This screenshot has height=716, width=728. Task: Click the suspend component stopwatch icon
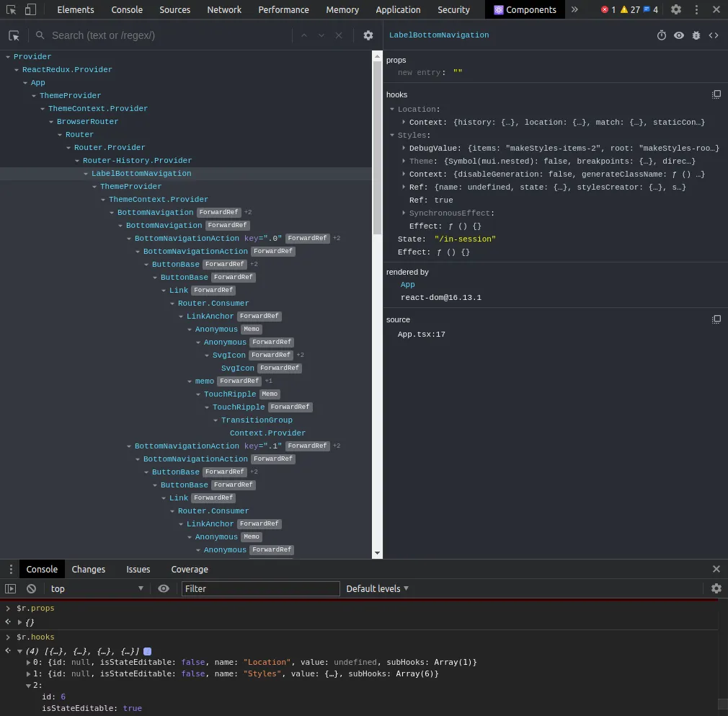[x=662, y=35]
